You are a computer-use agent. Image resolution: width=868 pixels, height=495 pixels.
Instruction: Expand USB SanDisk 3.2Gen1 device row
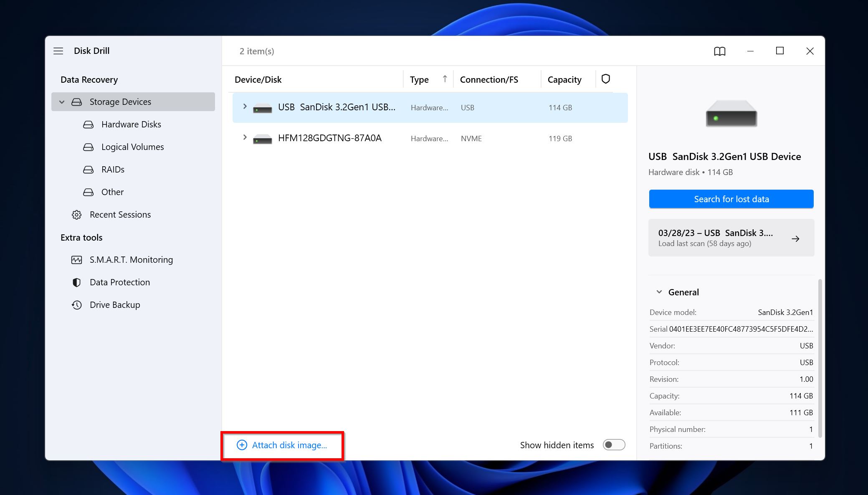click(244, 107)
